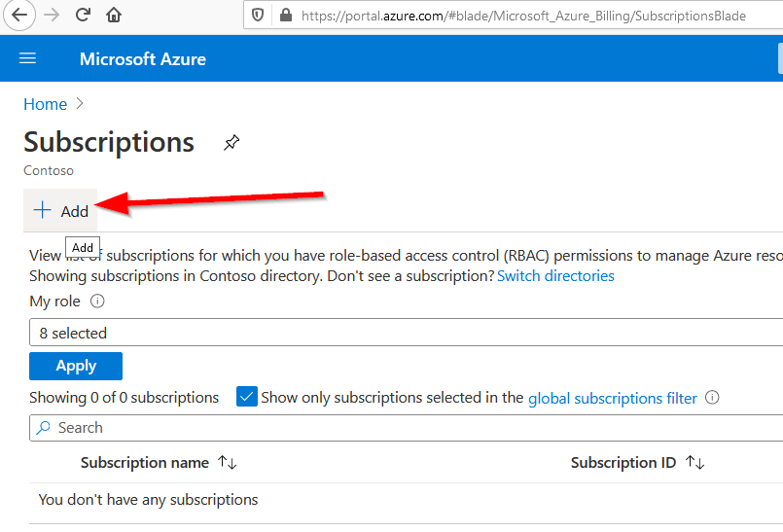
Task: Show info tooltip for My role
Action: [x=97, y=301]
